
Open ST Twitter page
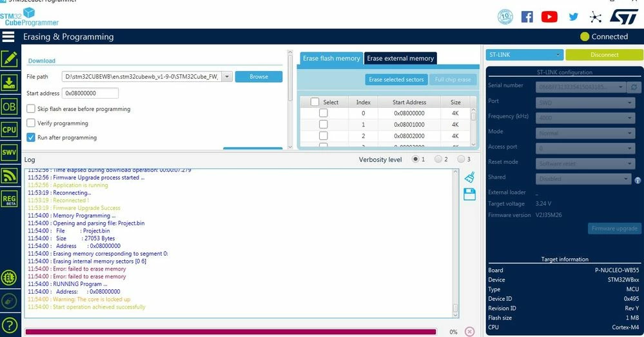point(573,17)
